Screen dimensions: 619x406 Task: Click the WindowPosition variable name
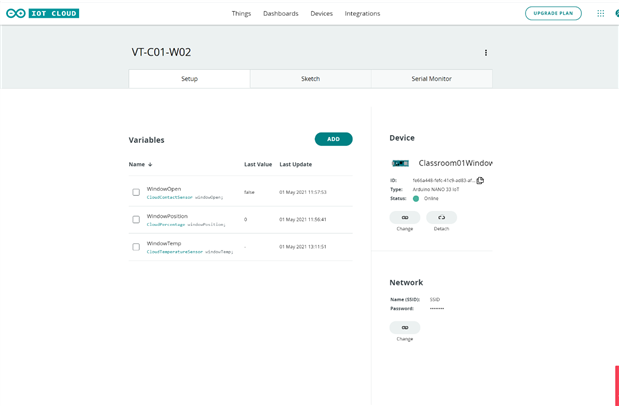coord(167,216)
